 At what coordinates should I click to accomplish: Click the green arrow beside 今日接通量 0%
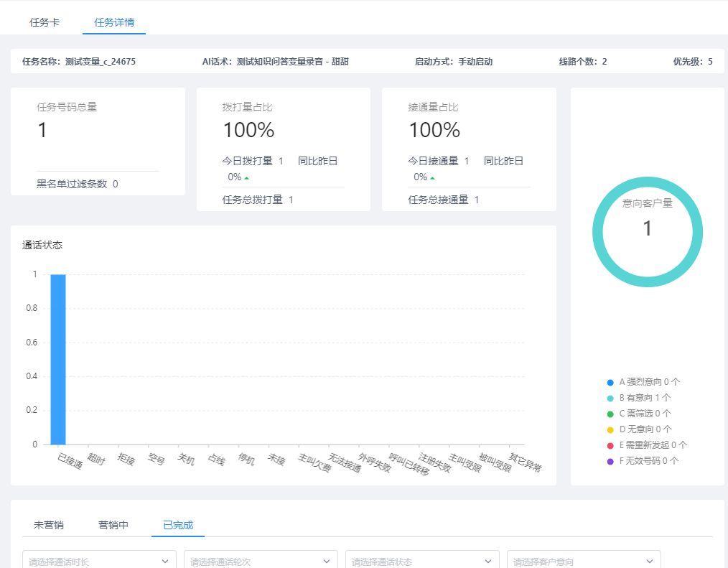tap(432, 178)
